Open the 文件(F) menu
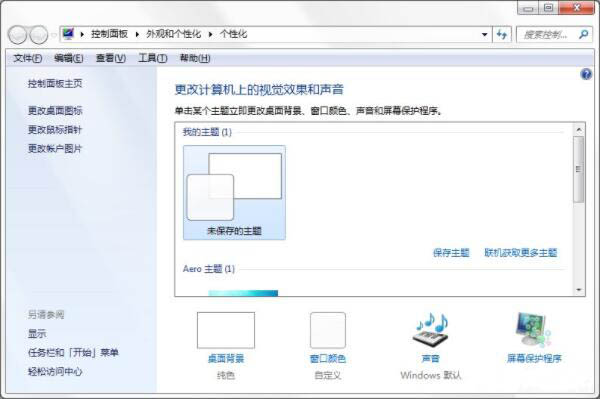 [28, 58]
